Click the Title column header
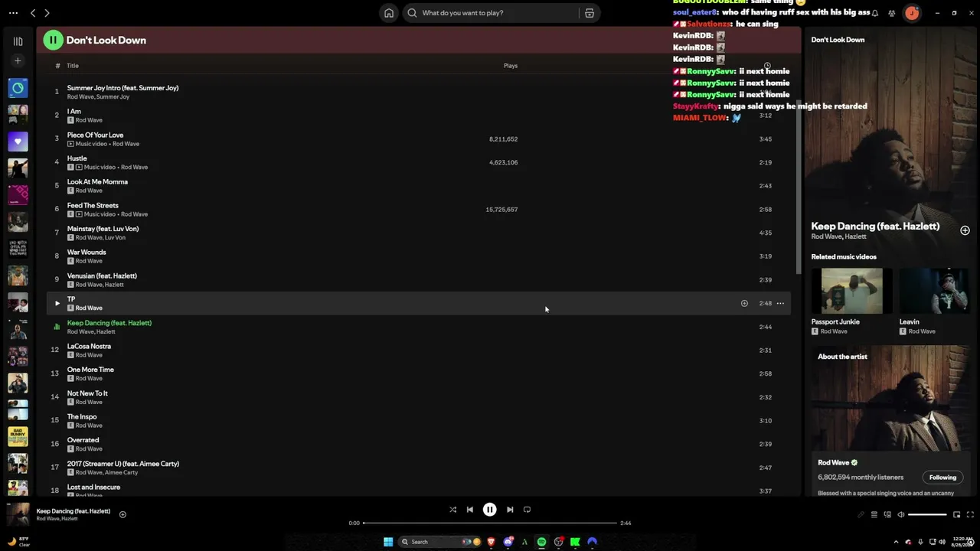The height and width of the screenshot is (551, 980). (x=73, y=66)
